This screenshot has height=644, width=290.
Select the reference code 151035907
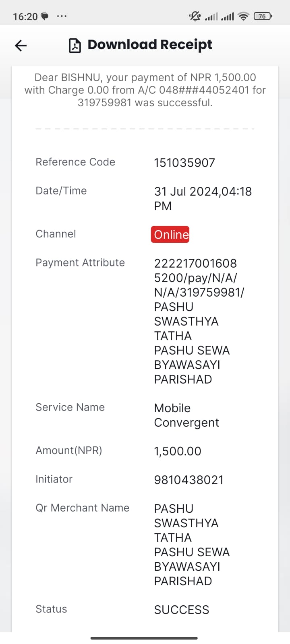(184, 163)
